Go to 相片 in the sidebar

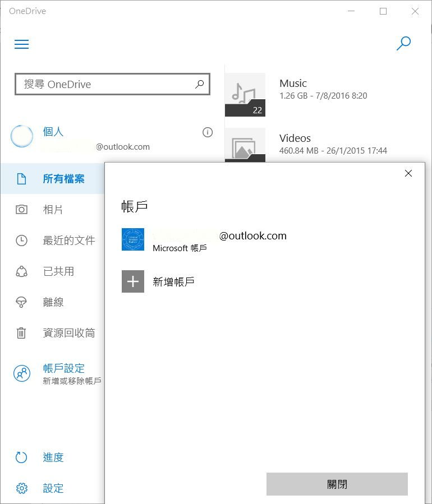(x=52, y=210)
